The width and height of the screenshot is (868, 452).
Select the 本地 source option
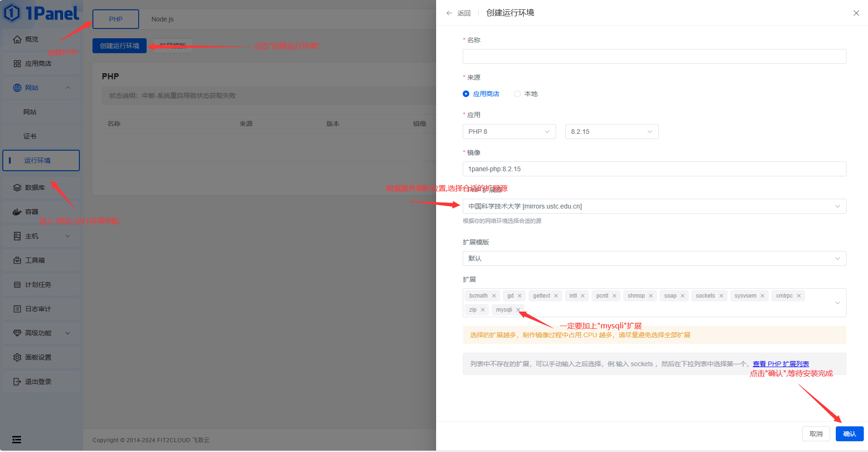point(517,94)
